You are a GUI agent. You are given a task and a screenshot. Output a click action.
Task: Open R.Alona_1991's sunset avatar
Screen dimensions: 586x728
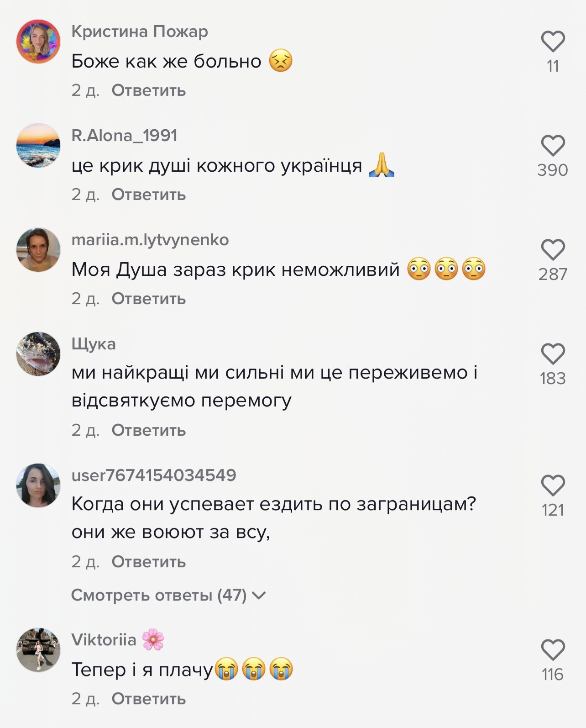click(38, 146)
